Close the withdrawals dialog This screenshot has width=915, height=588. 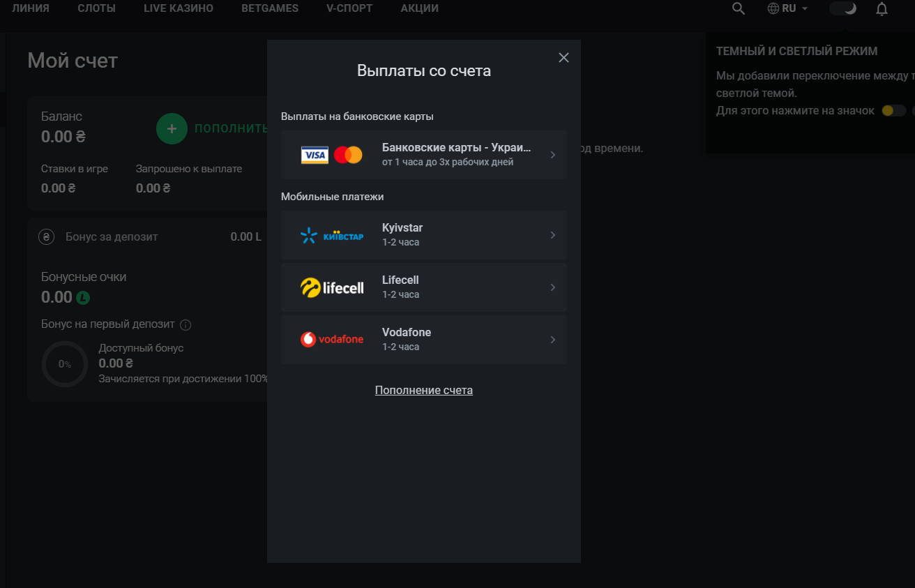(x=564, y=58)
